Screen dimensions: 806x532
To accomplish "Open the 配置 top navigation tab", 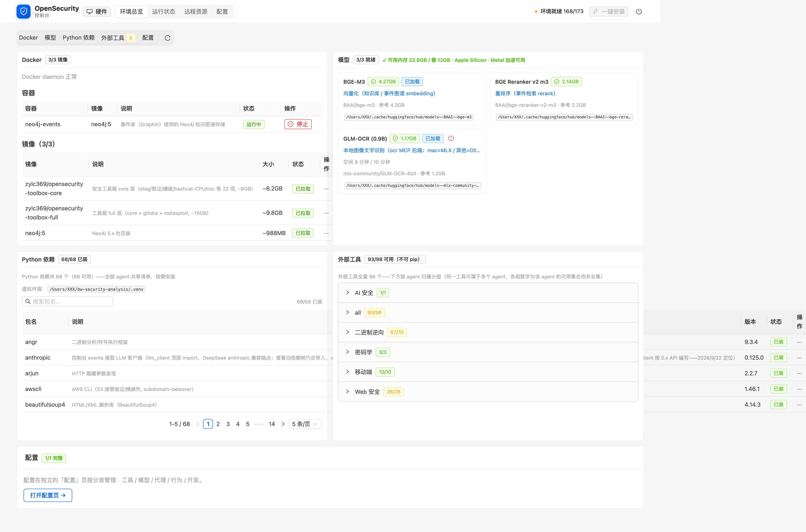I will 222,12.
